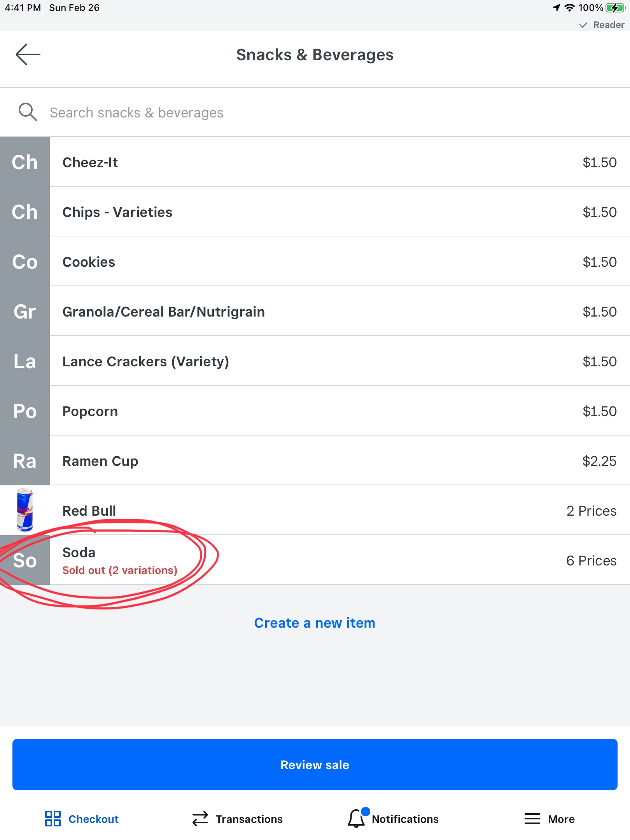Open the More hamburger menu icon
Screen dimensions: 630x840
(x=532, y=819)
